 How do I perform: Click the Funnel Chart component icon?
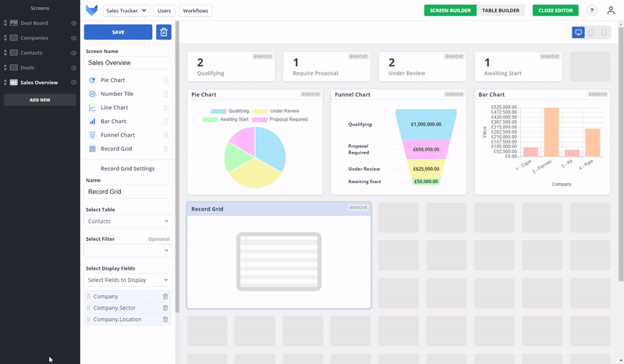click(92, 135)
